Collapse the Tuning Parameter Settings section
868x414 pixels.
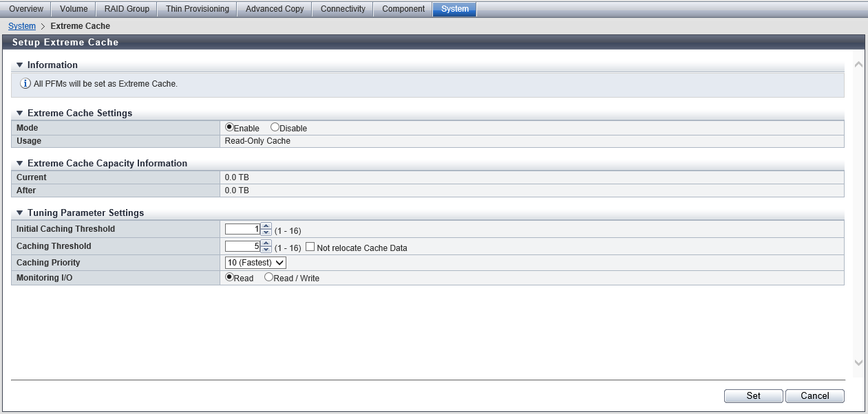[19, 213]
